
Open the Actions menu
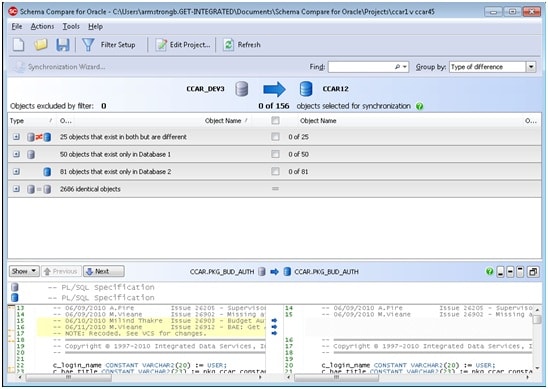pos(42,27)
